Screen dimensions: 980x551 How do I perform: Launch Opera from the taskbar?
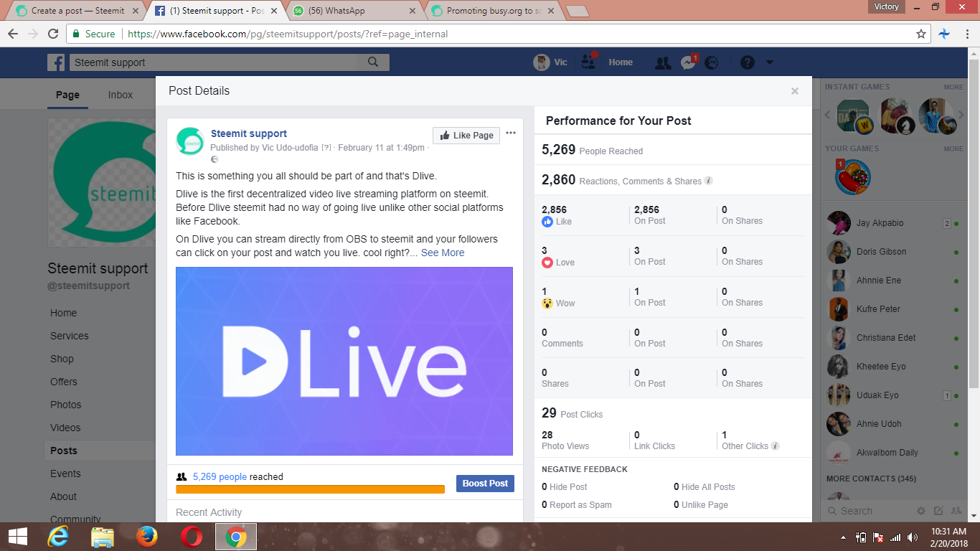click(x=191, y=537)
